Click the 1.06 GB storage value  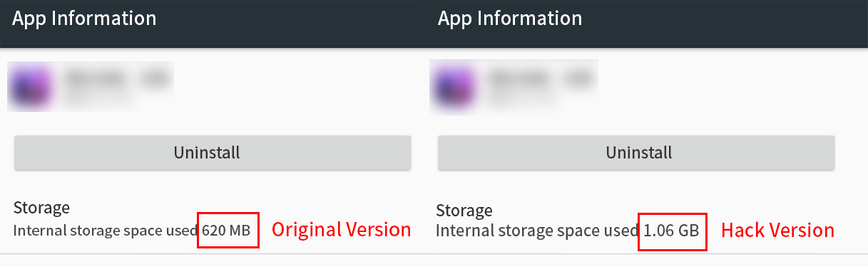click(x=671, y=231)
